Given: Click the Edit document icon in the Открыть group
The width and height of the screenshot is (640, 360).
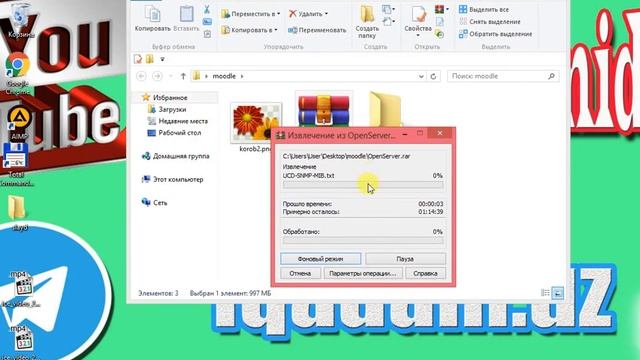Looking at the screenshot, I should pos(440,22).
